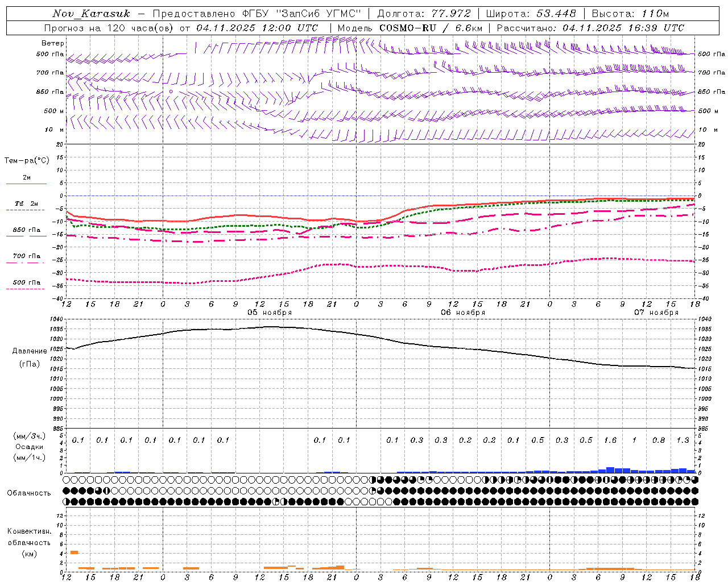
Task: Select the text "ЗапСиб УГМС" in the header
Action: 318,14
